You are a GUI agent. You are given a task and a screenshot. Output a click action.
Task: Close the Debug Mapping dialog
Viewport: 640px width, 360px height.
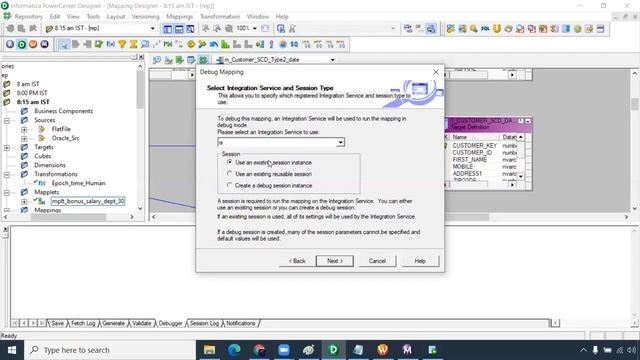tap(436, 72)
